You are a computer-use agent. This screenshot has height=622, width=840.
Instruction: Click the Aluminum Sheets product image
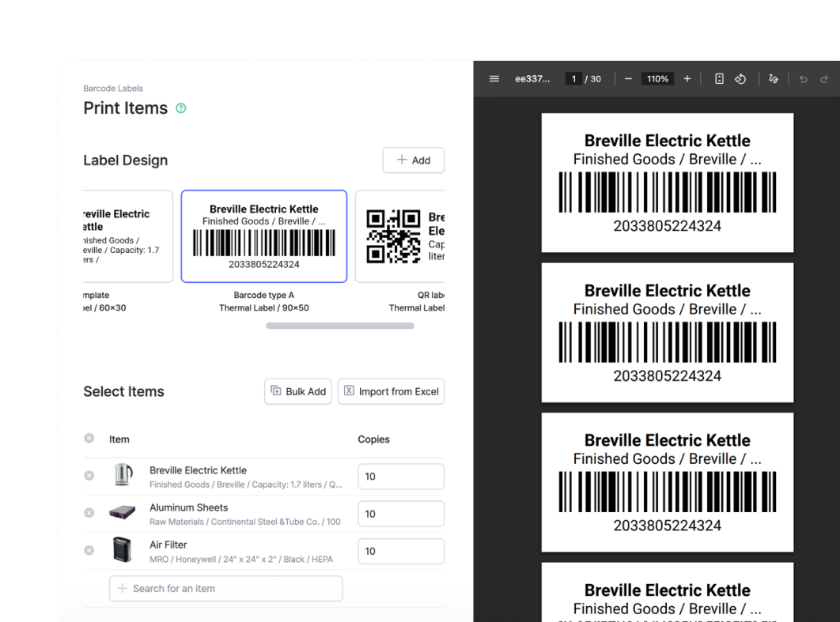coord(122,512)
